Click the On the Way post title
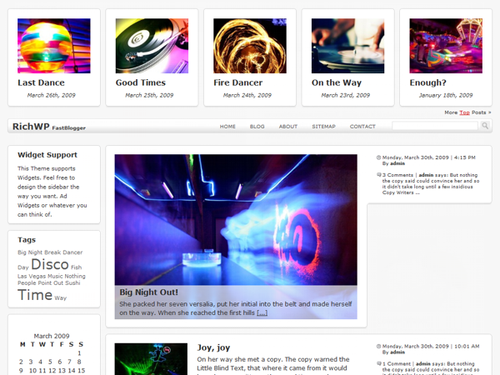The image size is (500, 375). click(337, 83)
